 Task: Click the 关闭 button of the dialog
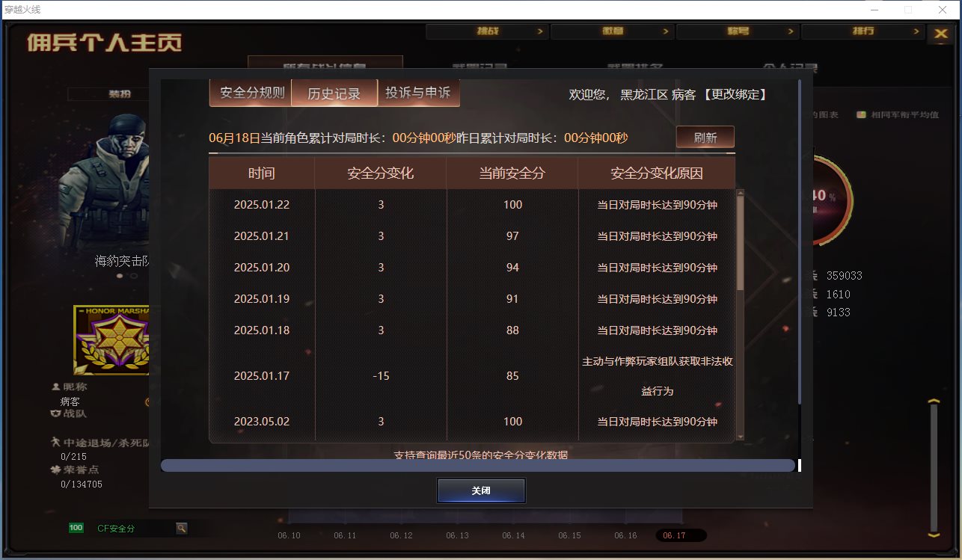click(x=481, y=491)
